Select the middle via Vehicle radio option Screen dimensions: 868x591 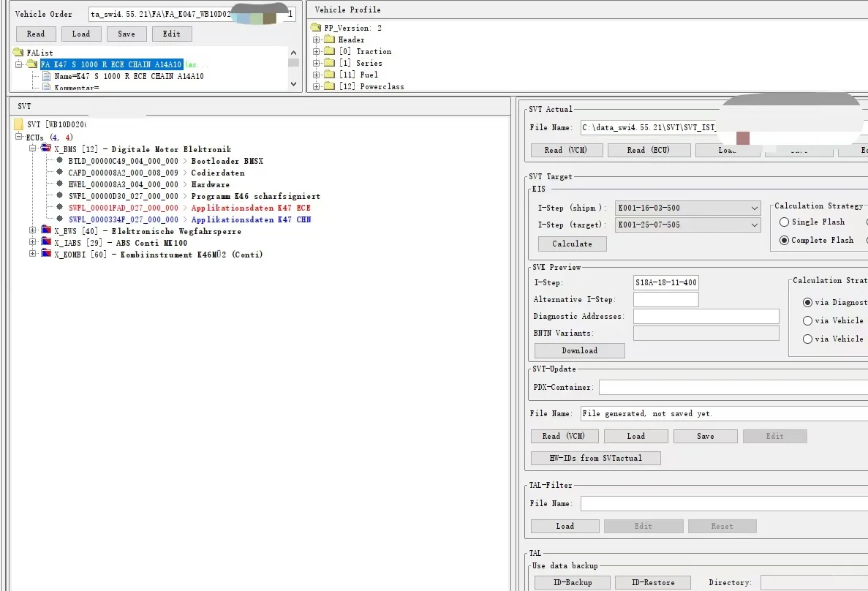point(807,320)
